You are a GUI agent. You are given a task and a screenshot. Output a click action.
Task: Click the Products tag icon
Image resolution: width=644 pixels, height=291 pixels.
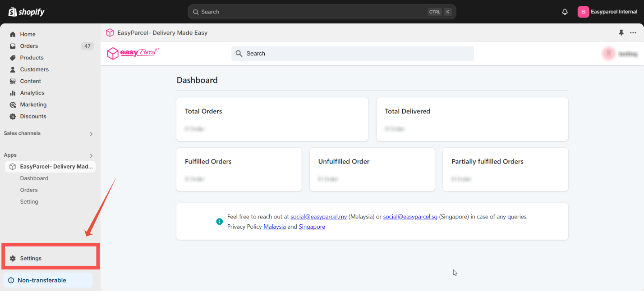coord(13,58)
